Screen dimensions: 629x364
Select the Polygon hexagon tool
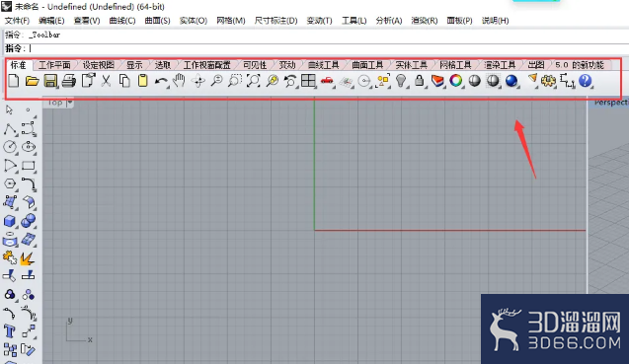pos(10,183)
